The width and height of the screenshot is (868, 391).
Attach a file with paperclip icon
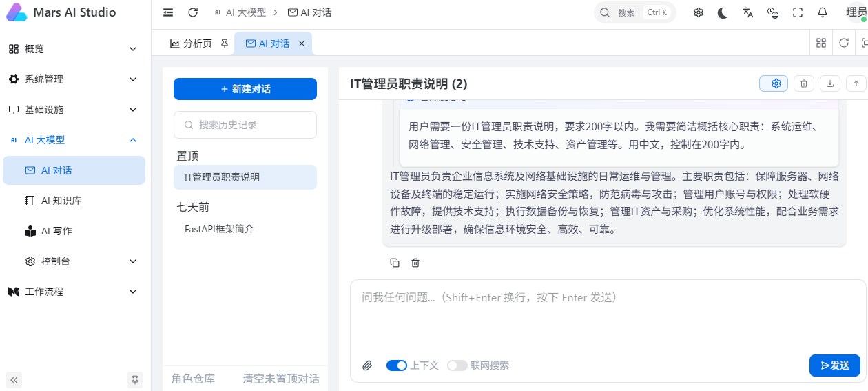[x=367, y=365]
